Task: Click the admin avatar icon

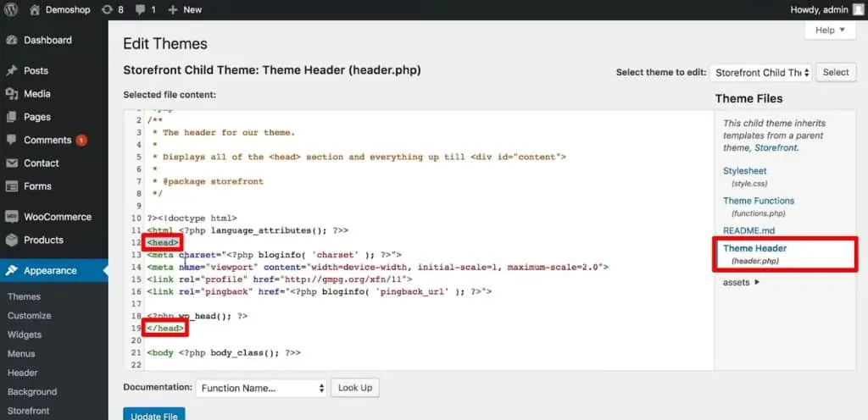Action: click(858, 9)
